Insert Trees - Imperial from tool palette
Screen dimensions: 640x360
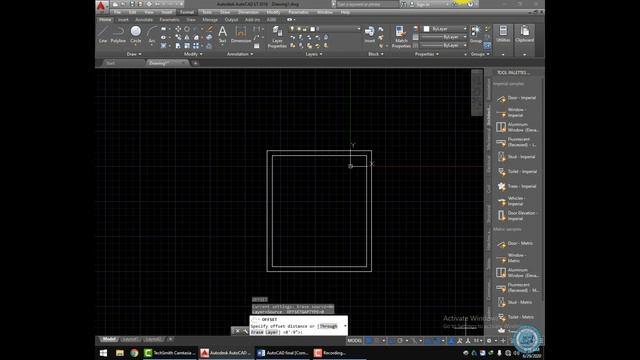point(516,186)
